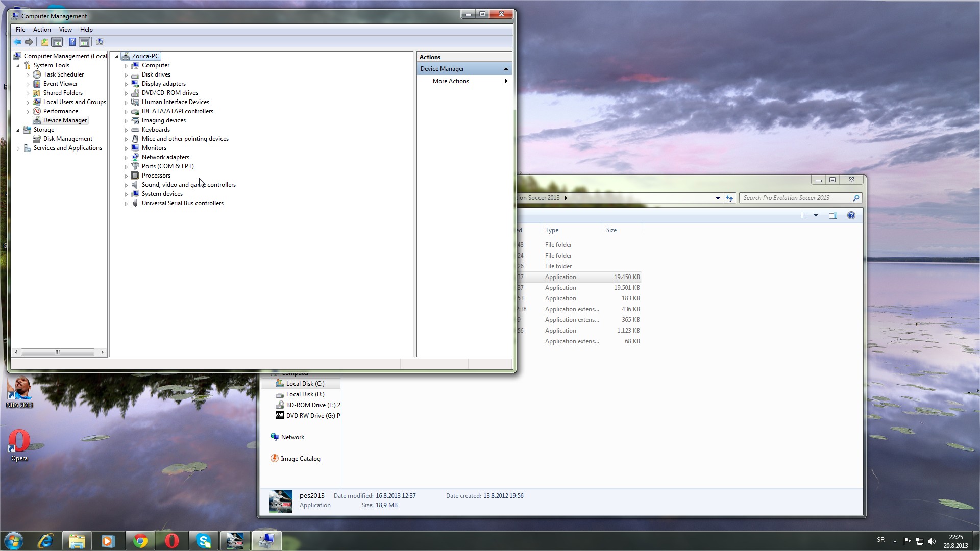This screenshot has width=980, height=551.
Task: Expand the Processors category
Action: coord(127,176)
